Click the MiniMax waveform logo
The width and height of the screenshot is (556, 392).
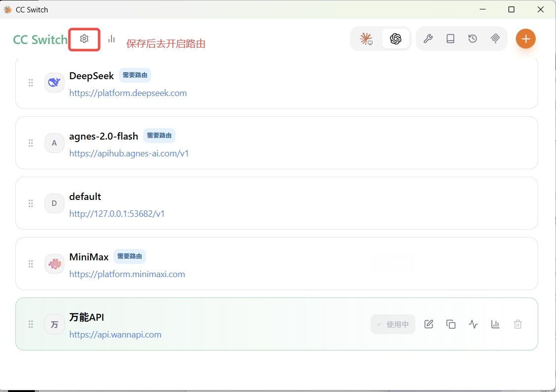[x=54, y=264]
